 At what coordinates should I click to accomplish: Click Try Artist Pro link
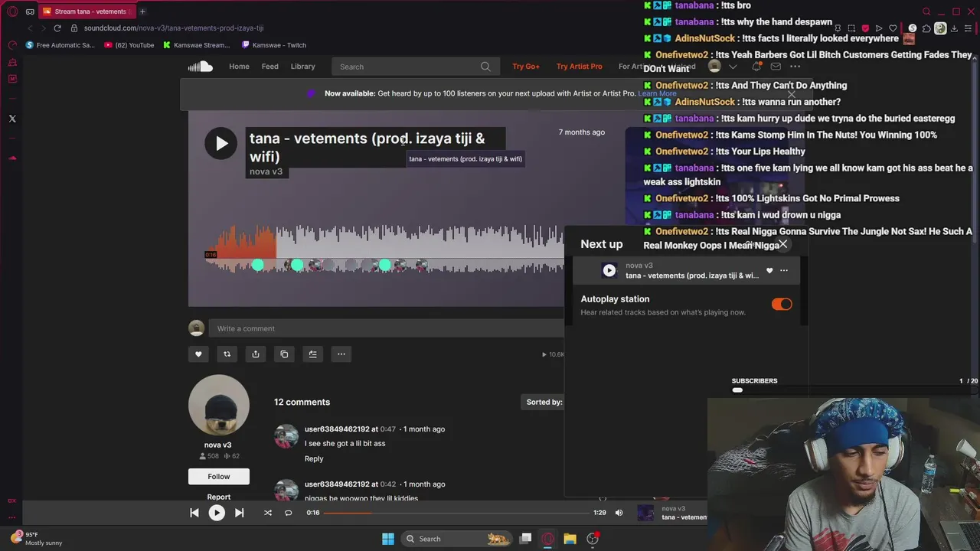point(580,67)
